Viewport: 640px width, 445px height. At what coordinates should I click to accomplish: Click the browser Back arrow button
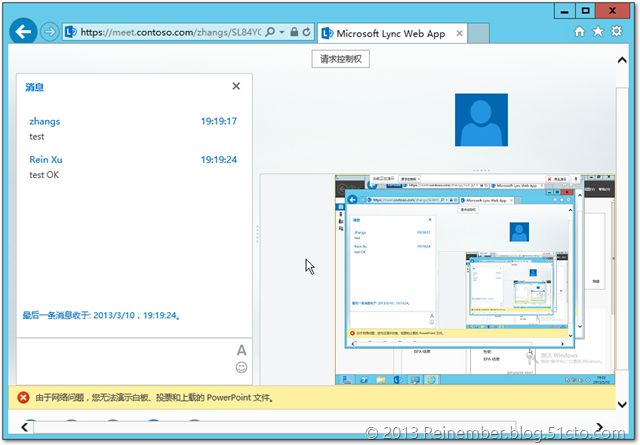coord(23,31)
